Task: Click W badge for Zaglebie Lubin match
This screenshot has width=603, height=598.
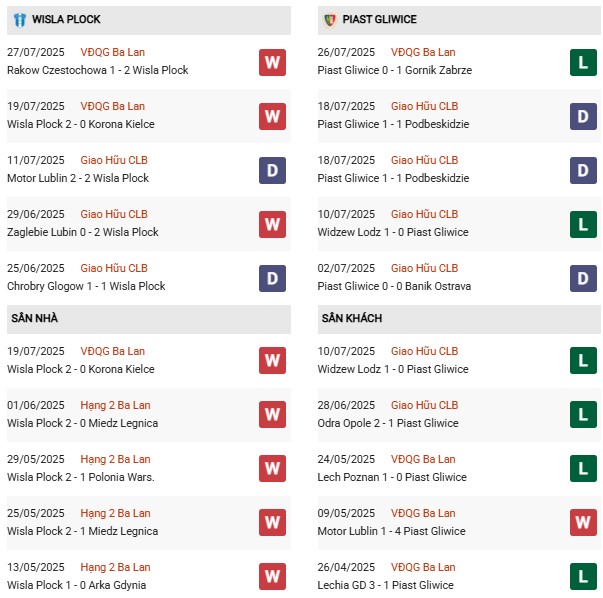Action: tap(272, 224)
